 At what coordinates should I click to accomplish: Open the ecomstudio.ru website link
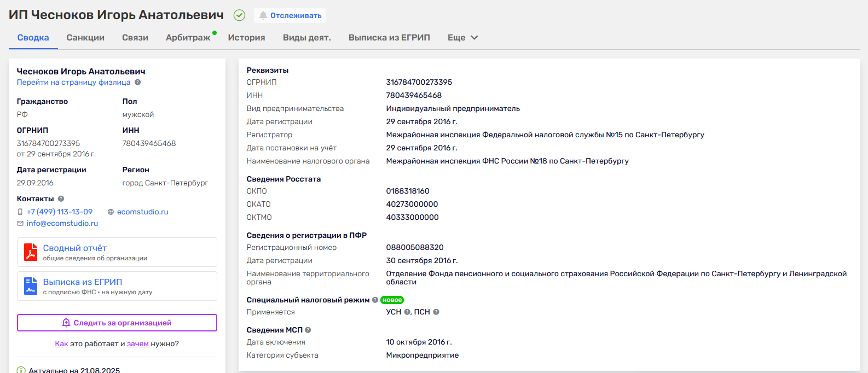click(x=143, y=212)
